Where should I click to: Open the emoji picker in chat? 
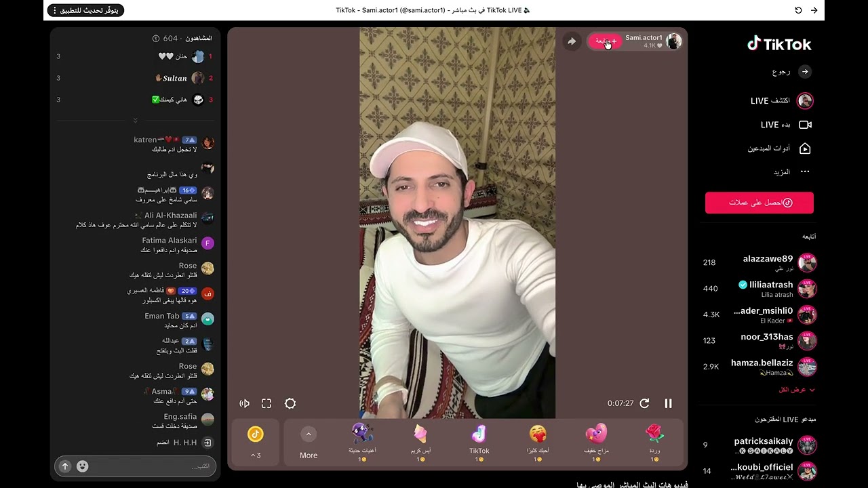pos(82,466)
